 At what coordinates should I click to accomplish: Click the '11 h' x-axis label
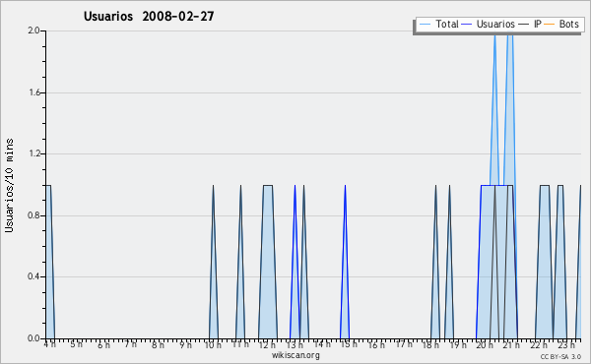tap(240, 344)
